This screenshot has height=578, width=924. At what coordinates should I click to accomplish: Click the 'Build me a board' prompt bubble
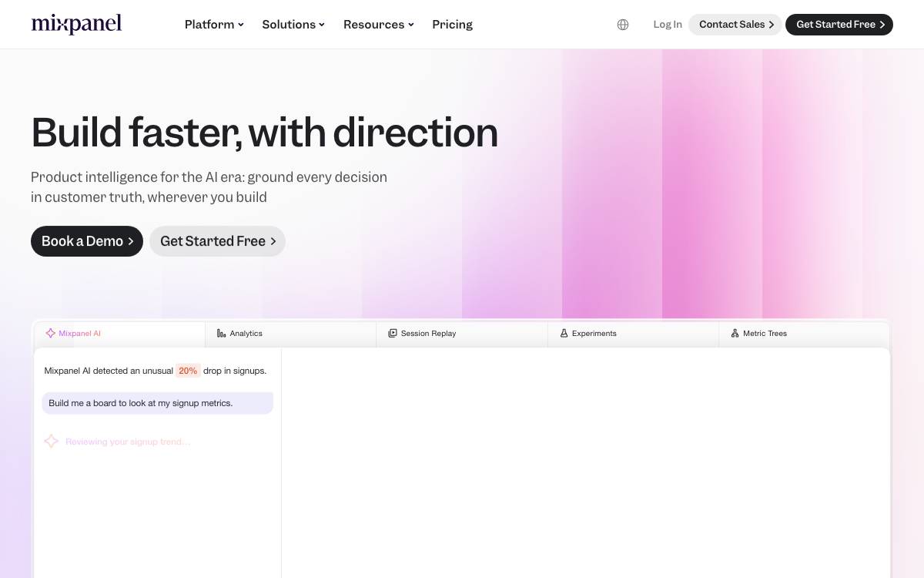(158, 403)
